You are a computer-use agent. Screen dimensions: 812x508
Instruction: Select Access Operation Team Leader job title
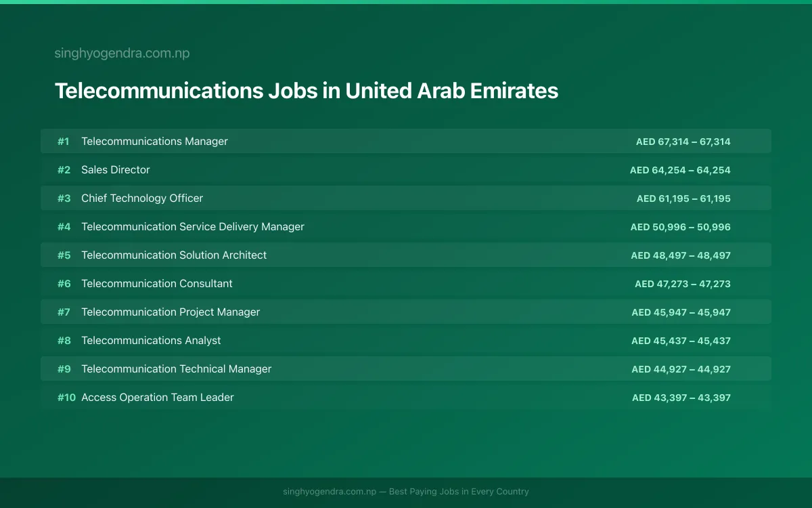pyautogui.click(x=158, y=398)
